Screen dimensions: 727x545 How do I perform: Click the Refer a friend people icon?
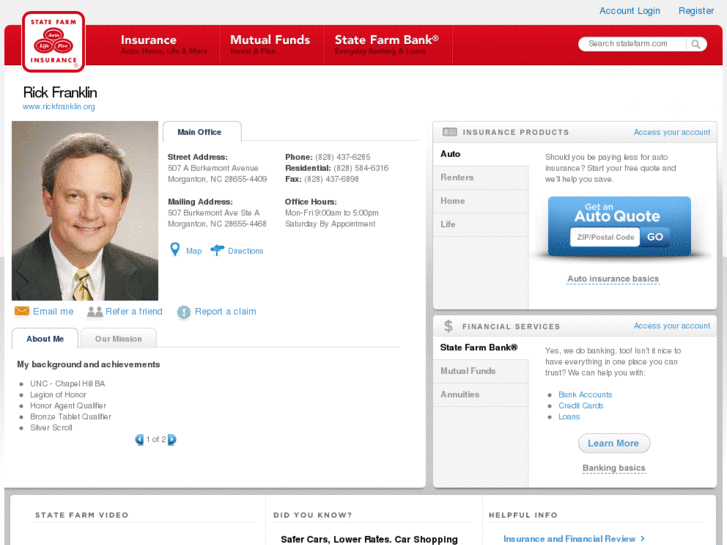pyautogui.click(x=95, y=312)
